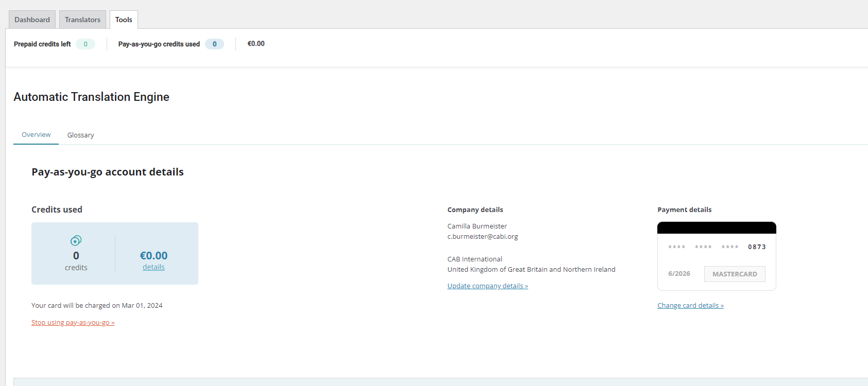This screenshot has height=386, width=868.
Task: Open the credits used details link
Action: 154,267
